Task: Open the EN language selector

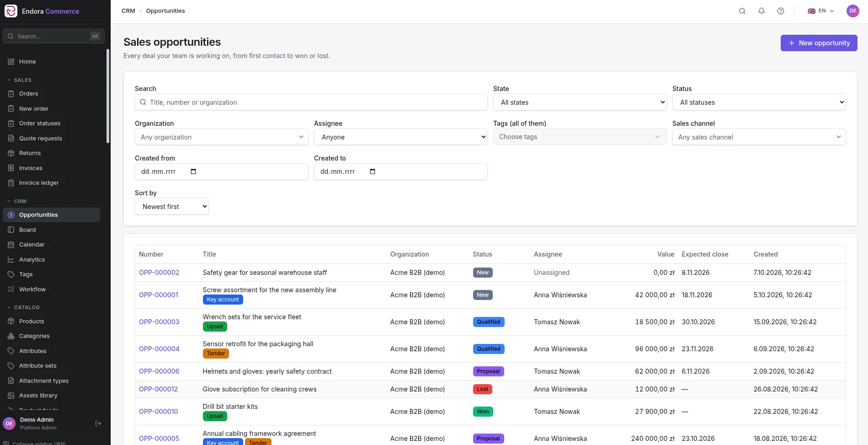Action: click(821, 11)
